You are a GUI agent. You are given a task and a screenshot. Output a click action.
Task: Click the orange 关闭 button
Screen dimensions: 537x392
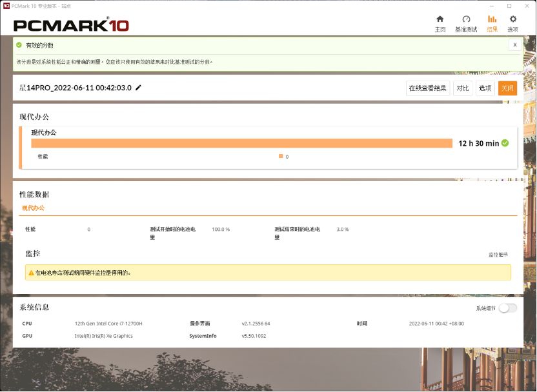tap(507, 88)
